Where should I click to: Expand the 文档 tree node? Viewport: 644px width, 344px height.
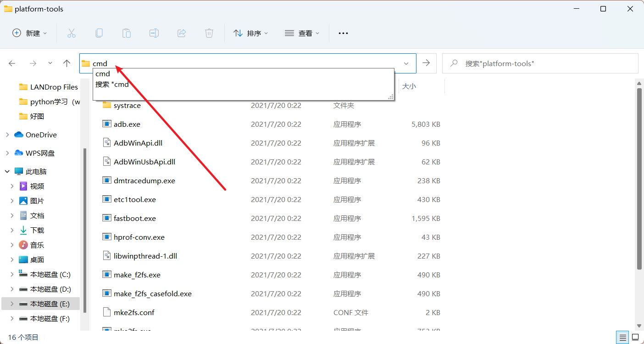[x=12, y=215]
